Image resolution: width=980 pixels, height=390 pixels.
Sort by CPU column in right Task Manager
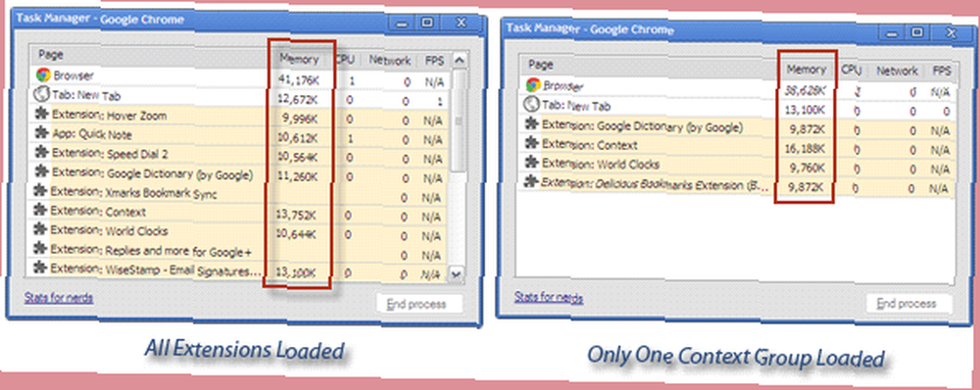[x=851, y=70]
